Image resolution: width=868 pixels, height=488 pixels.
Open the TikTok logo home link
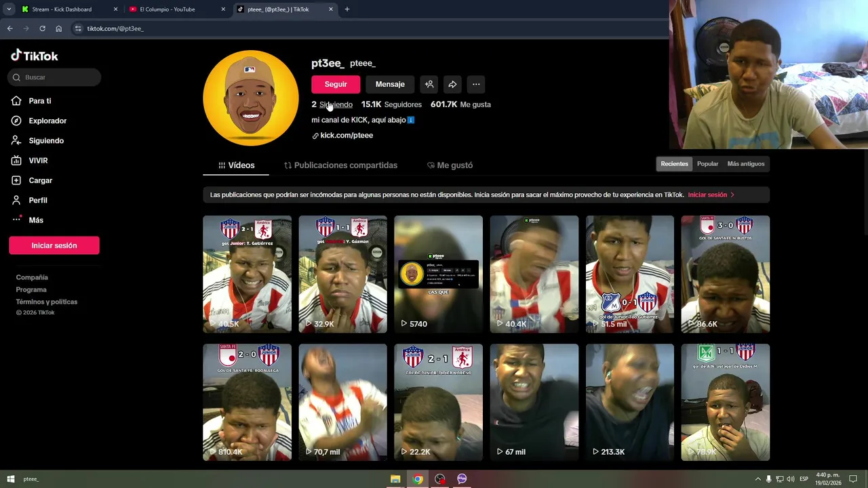[x=35, y=56]
